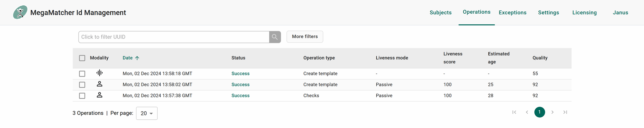Click date Mon, 02 Dec 2024 13:58:02 GMT

click(x=157, y=85)
